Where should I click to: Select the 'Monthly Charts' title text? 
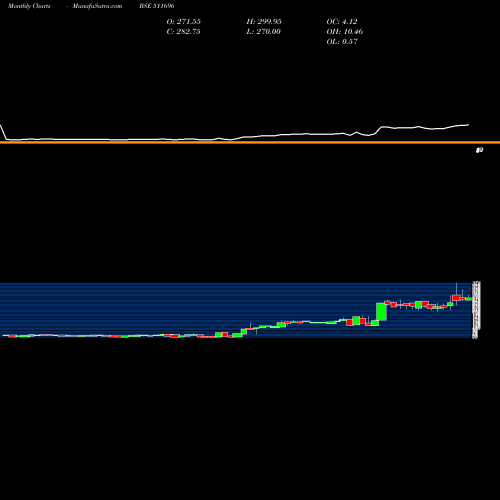(x=29, y=6)
